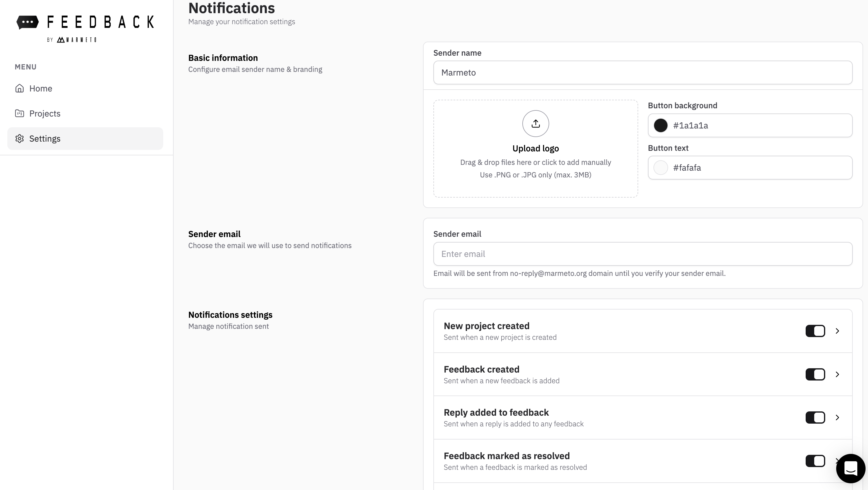
Task: Expand New project created row chevron
Action: (837, 331)
